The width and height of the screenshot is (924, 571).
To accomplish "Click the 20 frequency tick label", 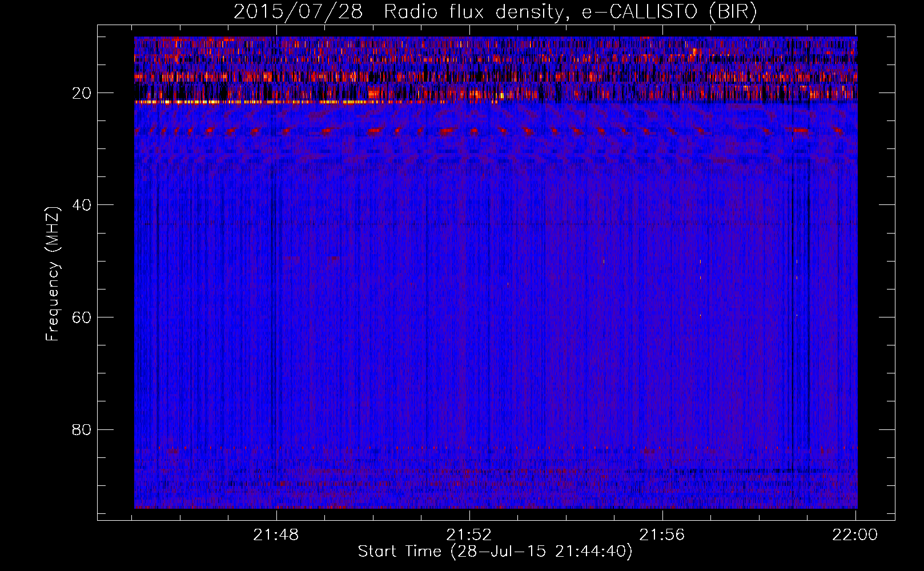I will tap(82, 93).
